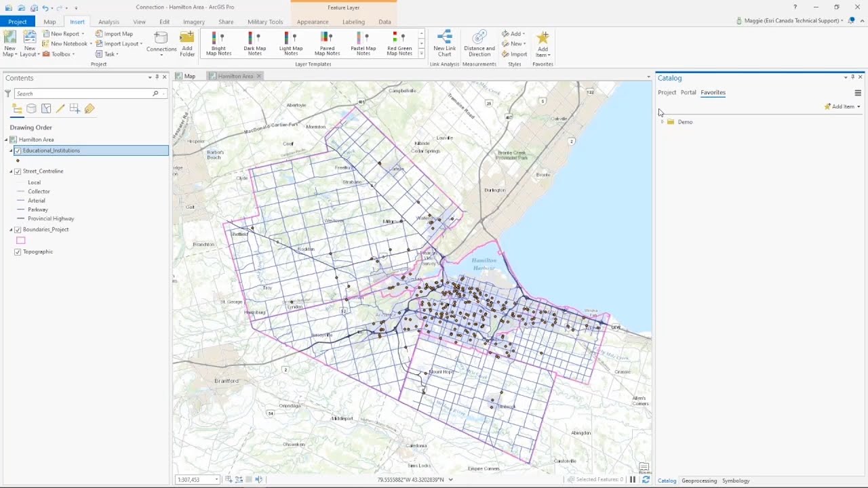Expand the Layer Templates gallery
The width and height of the screenshot is (868, 488).
(x=421, y=54)
